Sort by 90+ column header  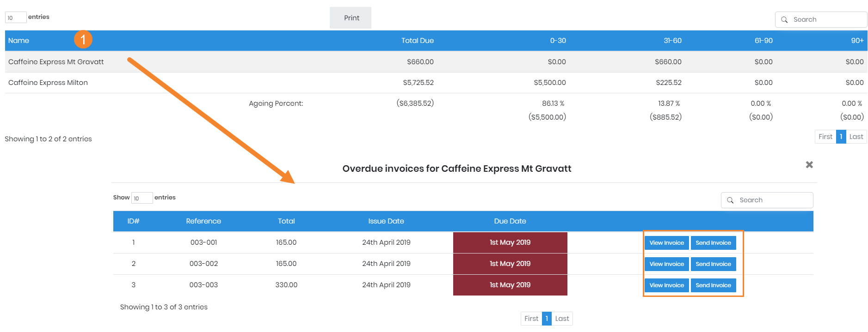point(857,41)
